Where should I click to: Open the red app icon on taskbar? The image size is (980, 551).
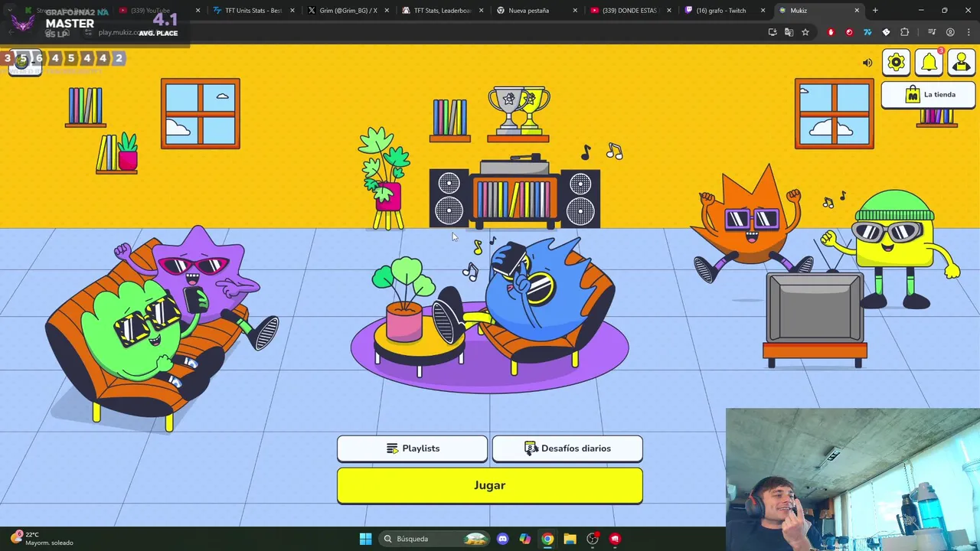point(615,539)
